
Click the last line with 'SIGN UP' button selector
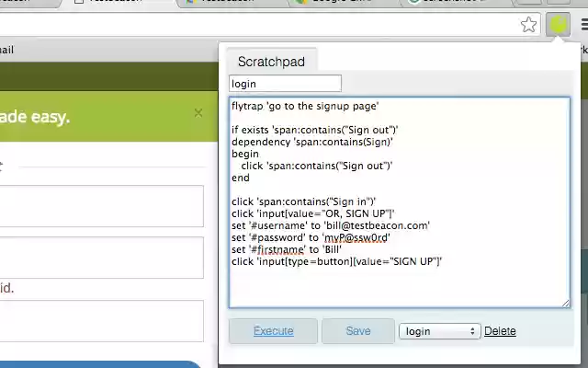[x=337, y=261]
